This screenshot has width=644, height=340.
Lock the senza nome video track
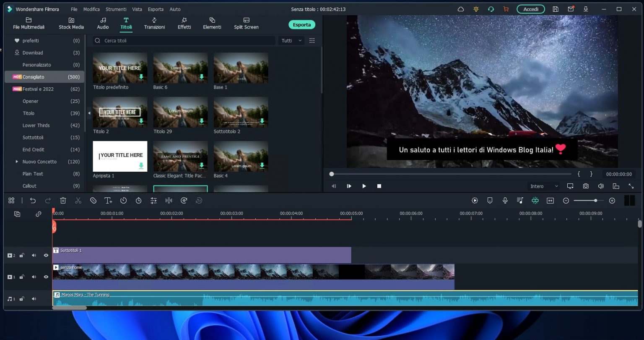[22, 277]
